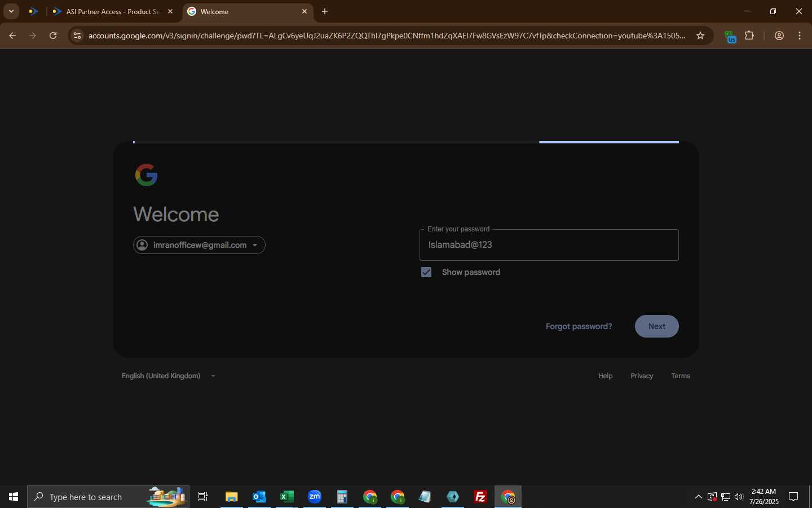Open the Chrome profile icon
This screenshot has height=508, width=812.
[x=779, y=36]
